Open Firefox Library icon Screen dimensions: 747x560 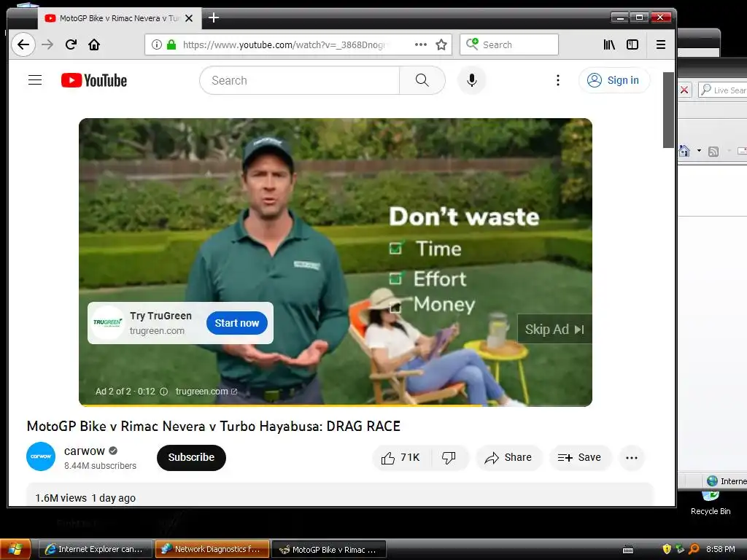click(x=609, y=44)
